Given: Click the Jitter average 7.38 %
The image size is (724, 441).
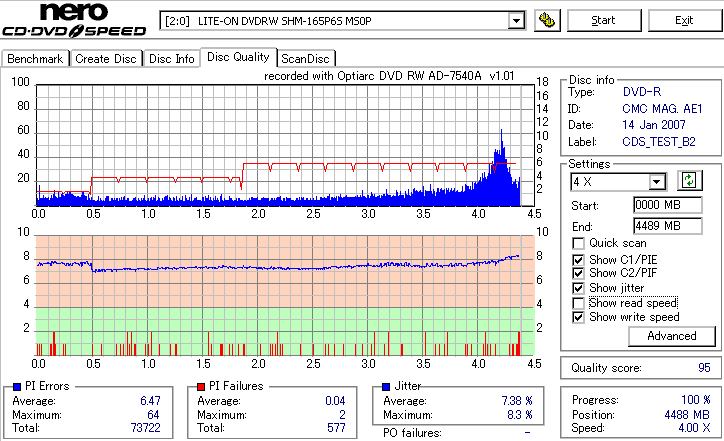Looking at the screenshot, I should click(x=517, y=401).
